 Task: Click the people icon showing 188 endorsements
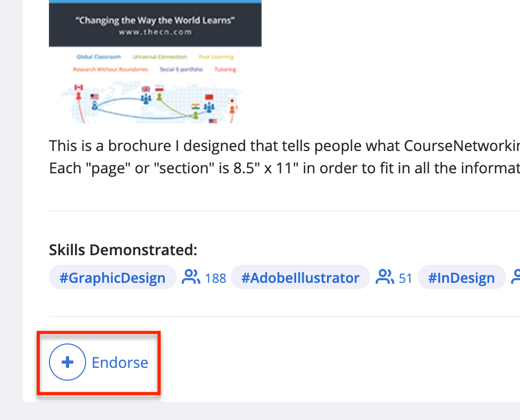[191, 277]
